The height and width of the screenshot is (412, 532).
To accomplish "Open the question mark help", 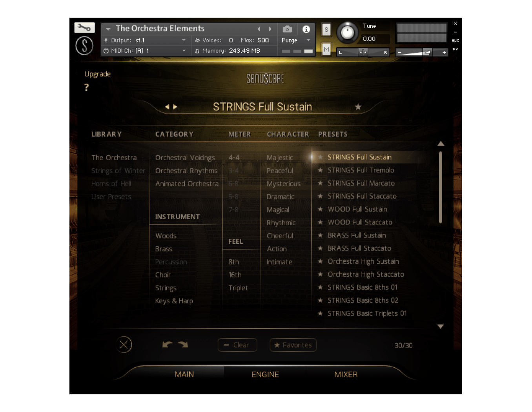I will [x=86, y=88].
